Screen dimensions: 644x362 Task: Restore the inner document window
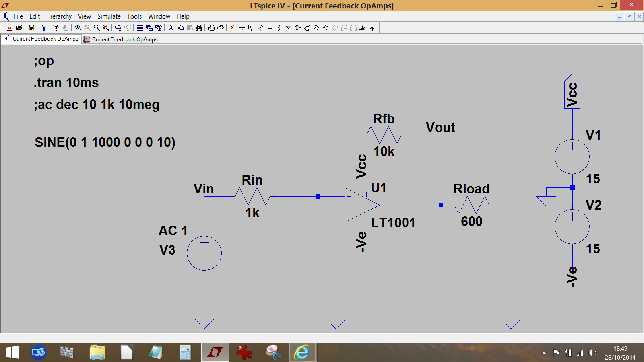630,16
